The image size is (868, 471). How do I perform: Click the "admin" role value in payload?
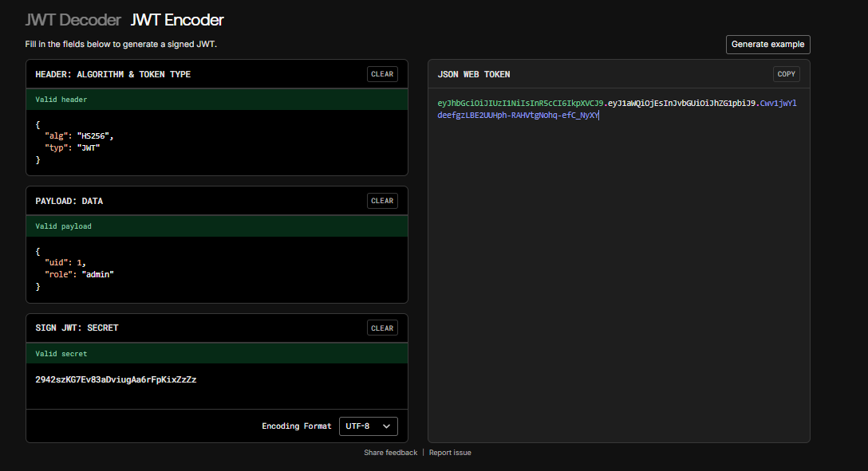coord(97,274)
